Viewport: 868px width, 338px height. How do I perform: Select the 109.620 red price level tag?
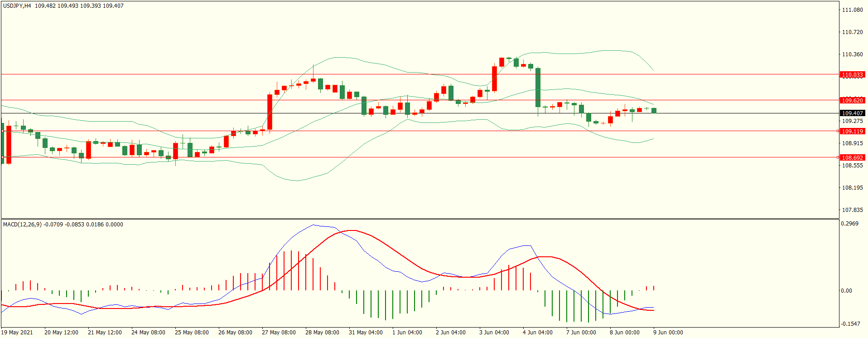pyautogui.click(x=852, y=100)
